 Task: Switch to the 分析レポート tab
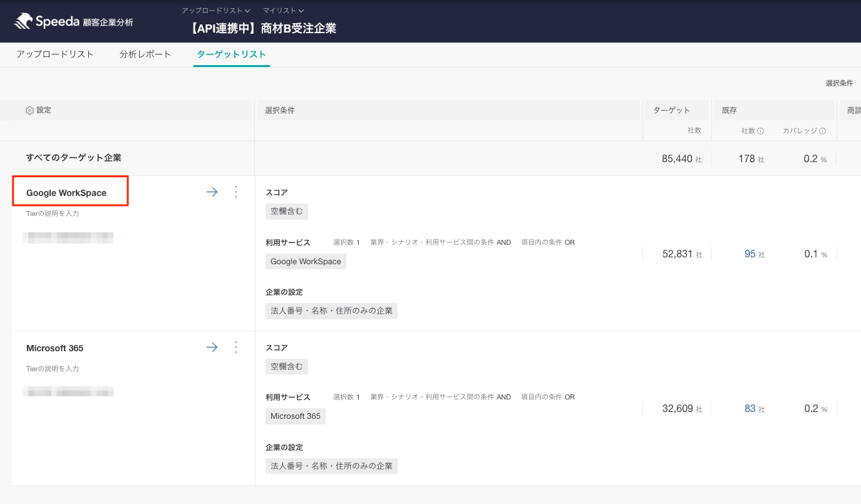point(145,54)
